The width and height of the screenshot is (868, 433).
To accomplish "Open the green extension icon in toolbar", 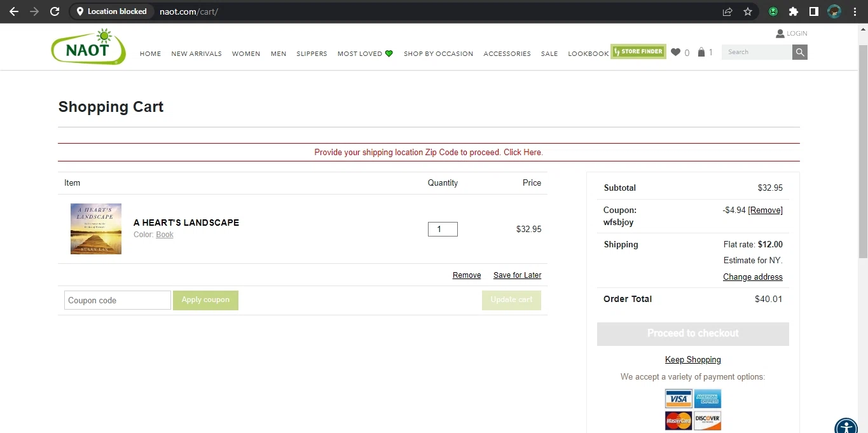I will point(773,11).
